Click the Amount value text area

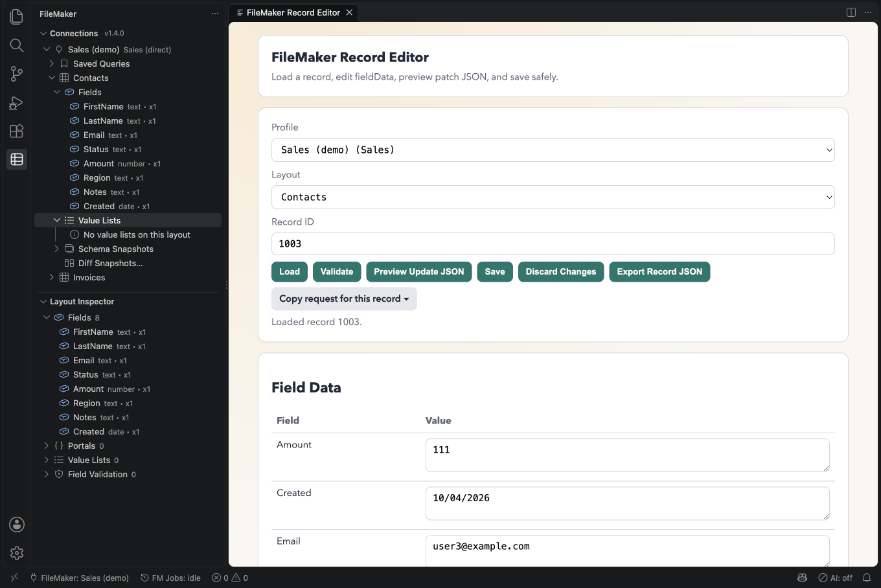pos(627,455)
